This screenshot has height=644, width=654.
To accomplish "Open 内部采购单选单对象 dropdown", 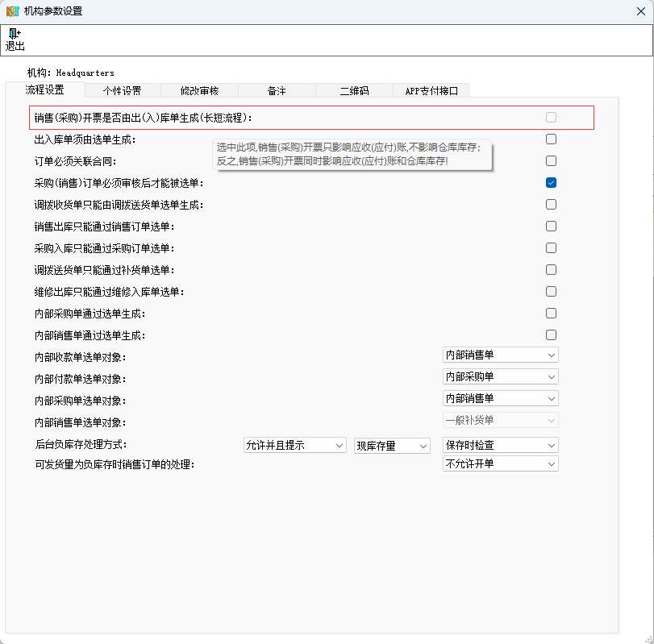I will (x=501, y=398).
